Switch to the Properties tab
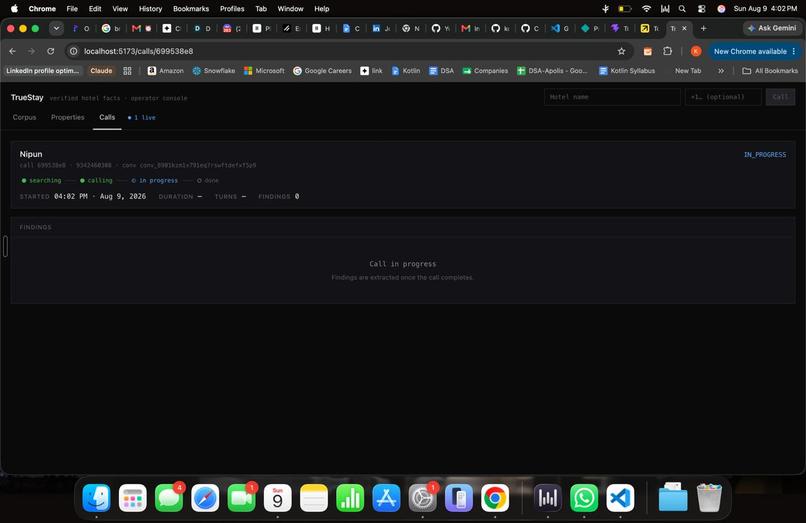806x523 pixels. point(67,117)
